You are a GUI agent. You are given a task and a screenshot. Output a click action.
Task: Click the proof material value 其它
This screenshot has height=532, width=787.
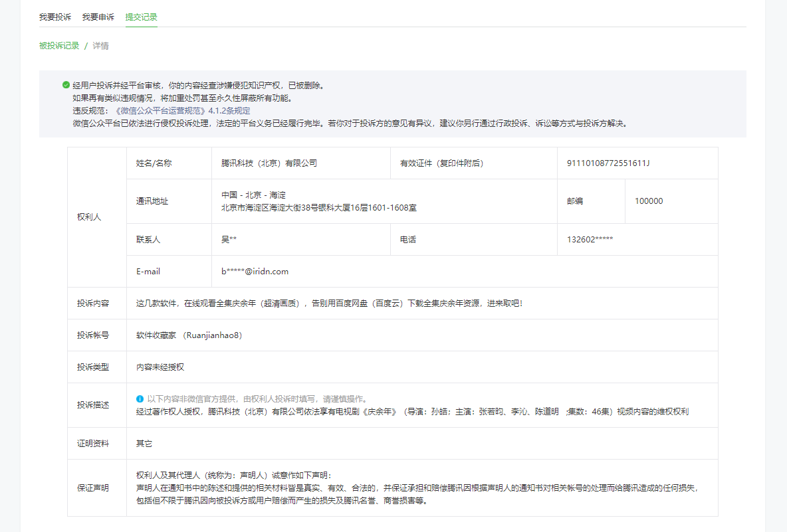coord(144,443)
